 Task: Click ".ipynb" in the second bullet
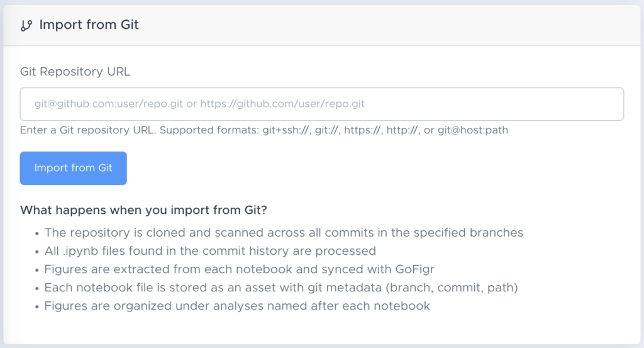(x=77, y=251)
